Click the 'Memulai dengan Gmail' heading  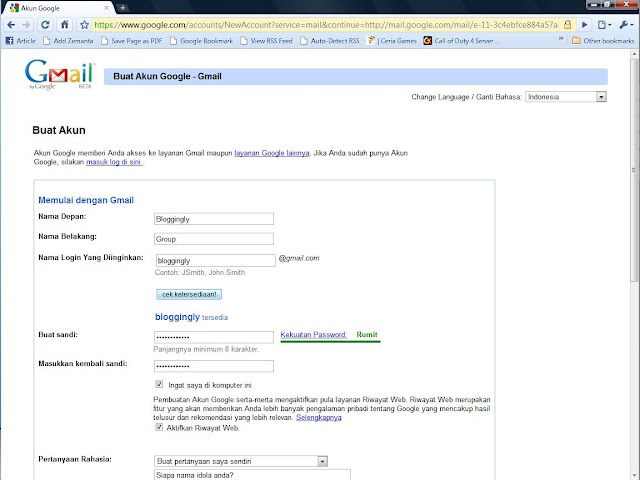pyautogui.click(x=86, y=200)
